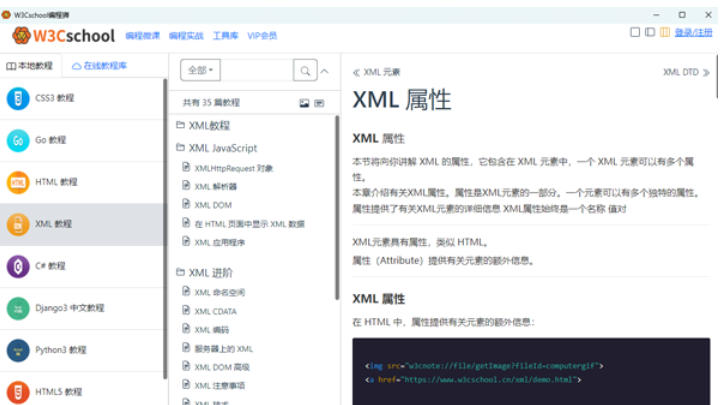Click document icon beside XML 解析器

point(186,185)
